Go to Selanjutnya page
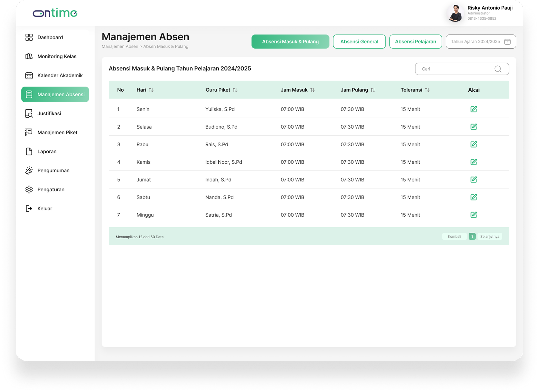The height and width of the screenshot is (392, 539). tap(489, 237)
